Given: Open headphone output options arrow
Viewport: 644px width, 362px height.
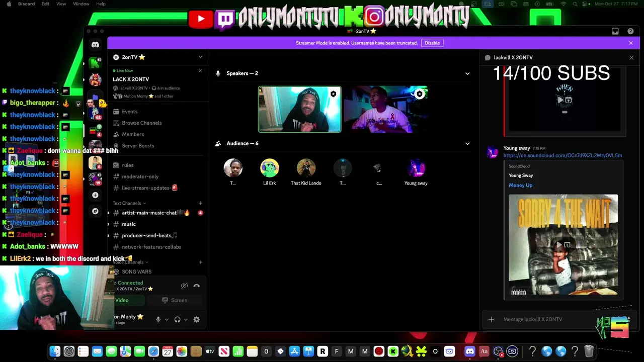Looking at the screenshot, I should coord(186,319).
